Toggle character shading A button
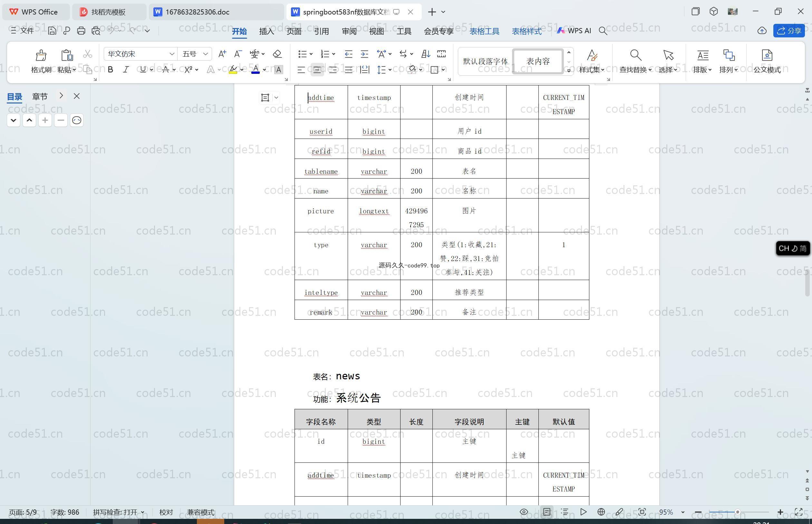This screenshot has height=524, width=812. [x=278, y=69]
